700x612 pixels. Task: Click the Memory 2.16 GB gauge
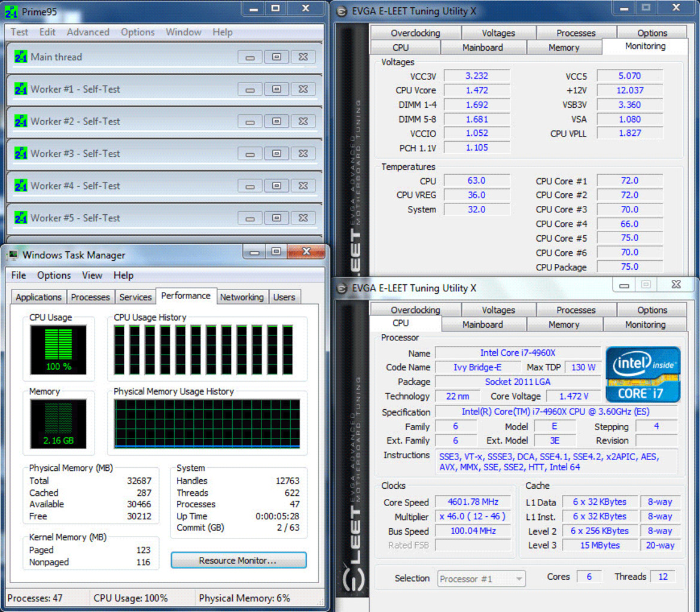coord(58,424)
